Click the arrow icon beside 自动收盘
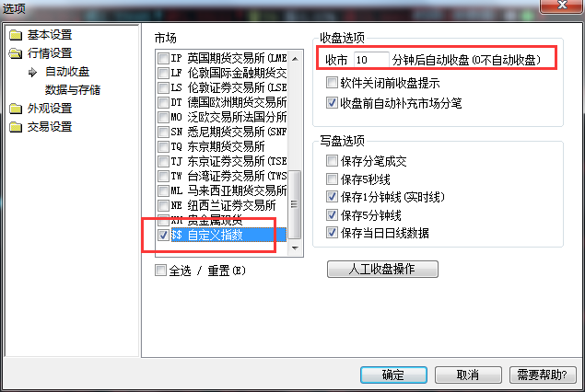The height and width of the screenshot is (392, 585). tap(33, 72)
